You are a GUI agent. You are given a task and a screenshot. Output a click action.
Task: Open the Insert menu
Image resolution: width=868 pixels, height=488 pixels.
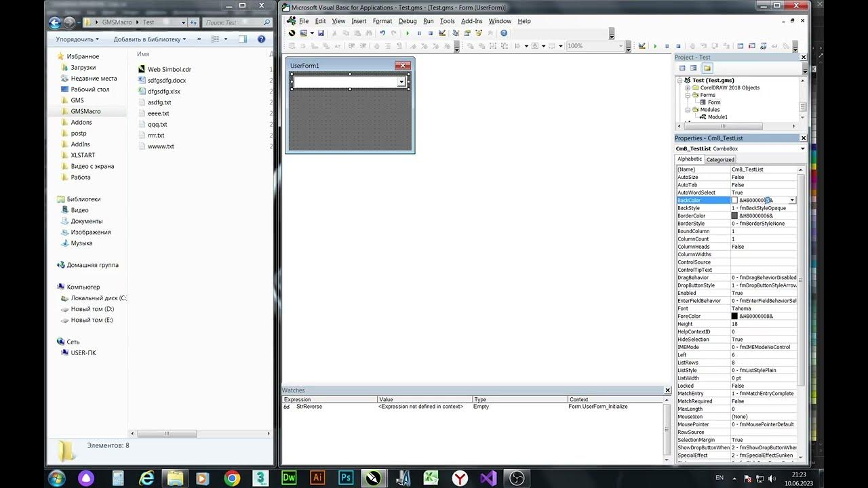359,21
